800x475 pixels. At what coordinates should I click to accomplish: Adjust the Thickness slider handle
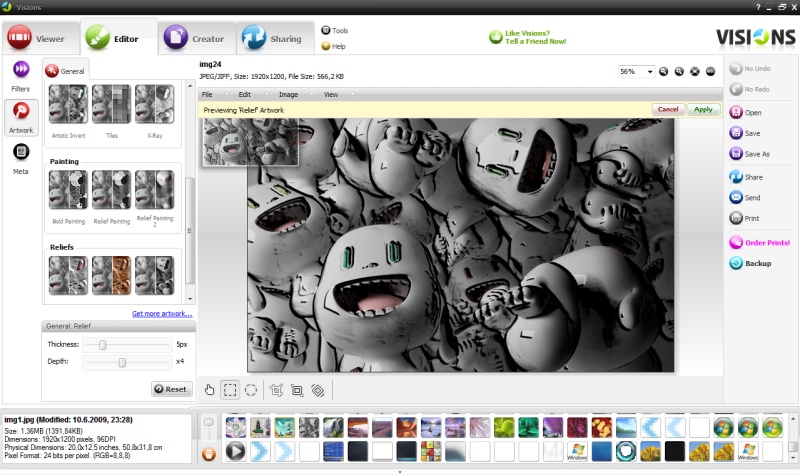[x=103, y=345]
